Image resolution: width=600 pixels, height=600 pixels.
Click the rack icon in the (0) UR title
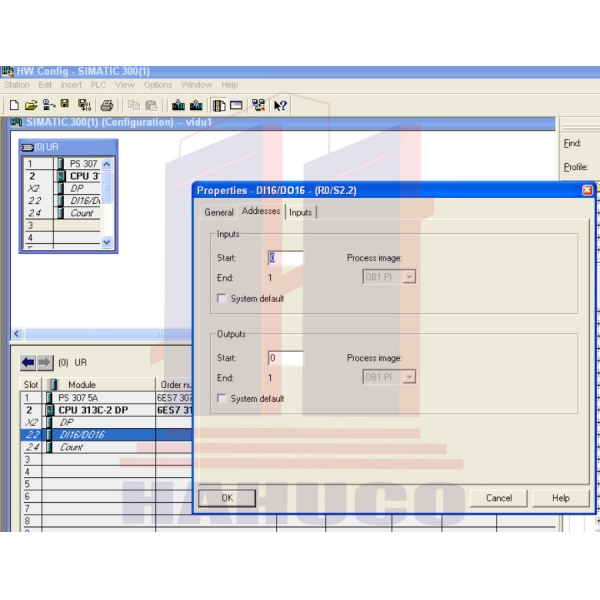[27, 147]
